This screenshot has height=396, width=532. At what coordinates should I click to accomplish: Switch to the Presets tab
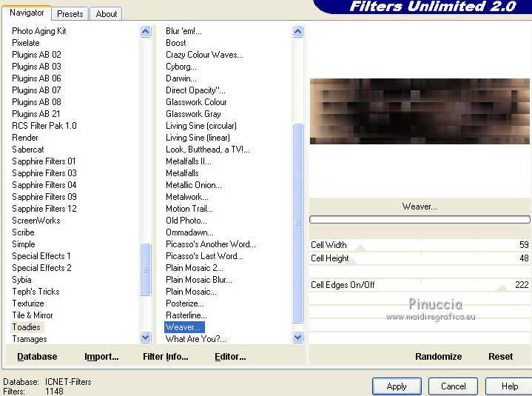tap(70, 14)
